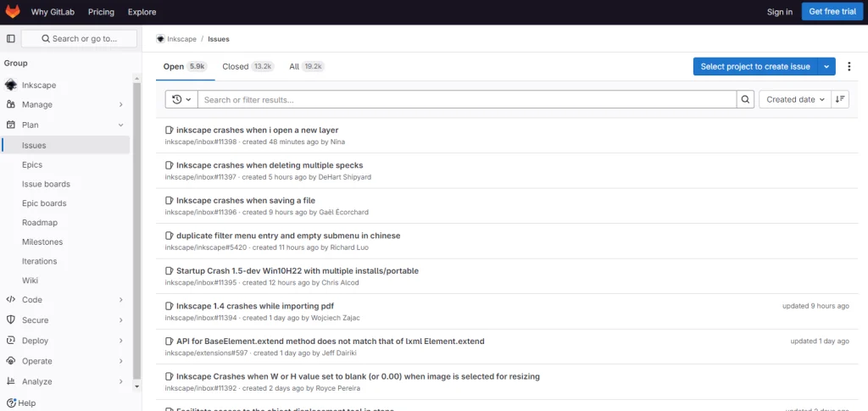Expand the Manage section chevron

click(x=120, y=104)
